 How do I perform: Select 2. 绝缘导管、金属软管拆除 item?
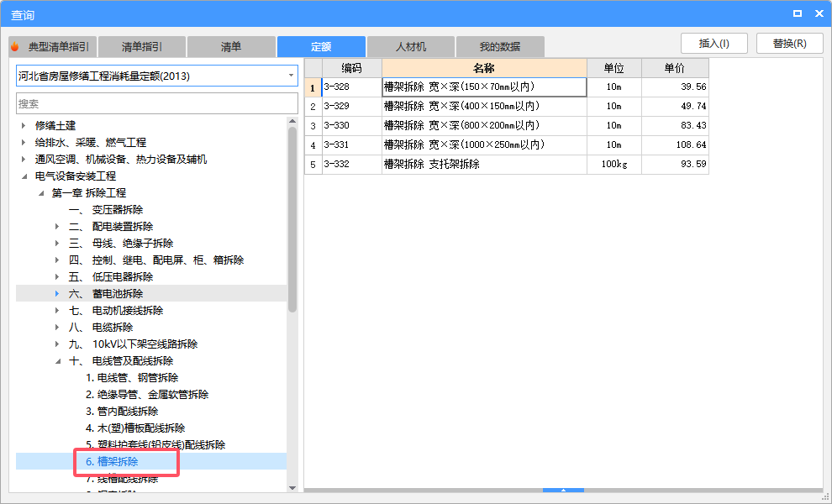tap(147, 395)
